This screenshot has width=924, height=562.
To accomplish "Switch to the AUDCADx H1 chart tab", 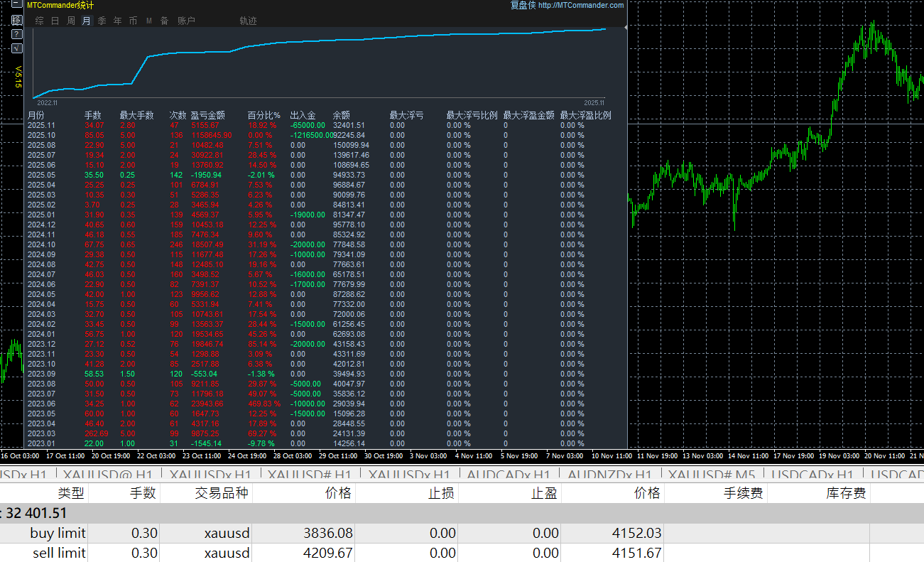I will click(509, 475).
